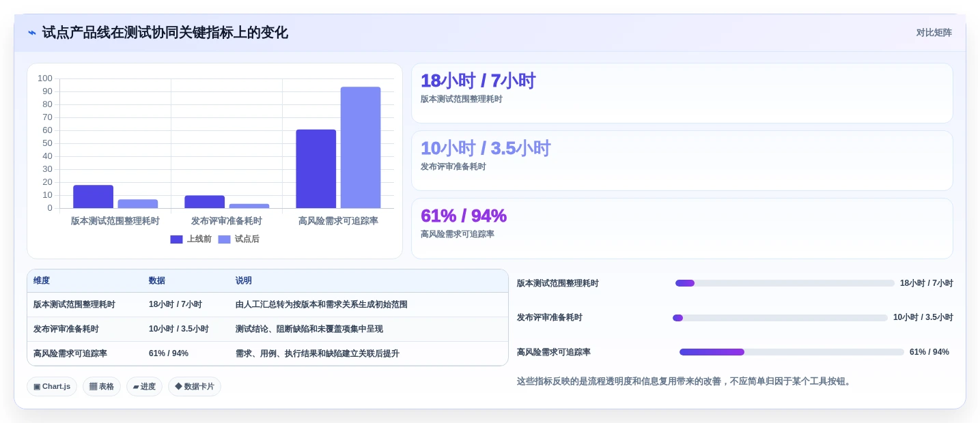The width and height of the screenshot is (980, 423).
Task: Click the footnote about 流程透明度和信息复用
Action: (685, 381)
